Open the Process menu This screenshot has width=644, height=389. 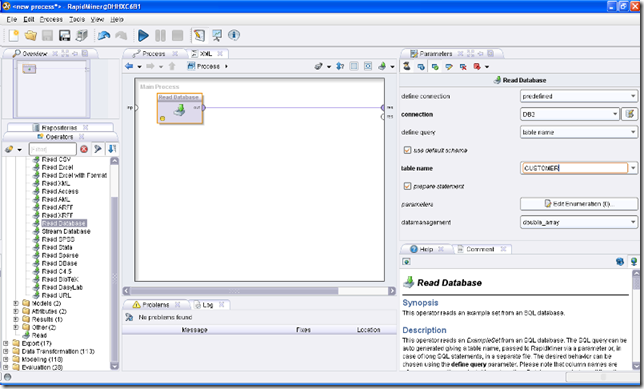pyautogui.click(x=51, y=19)
